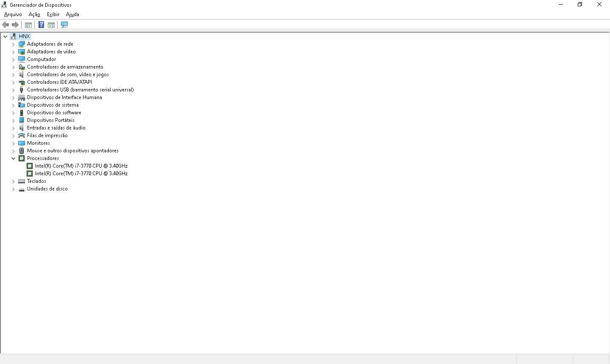Click the Teclados keyboard icon

22,181
